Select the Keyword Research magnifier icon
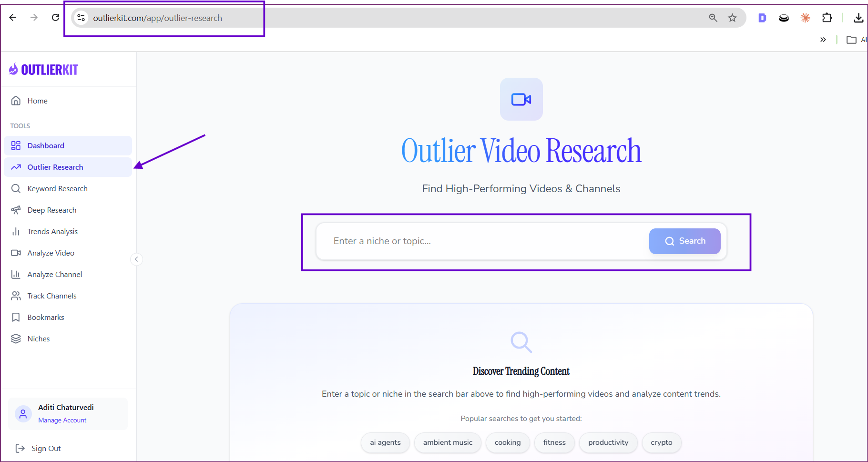868x462 pixels. (x=16, y=188)
